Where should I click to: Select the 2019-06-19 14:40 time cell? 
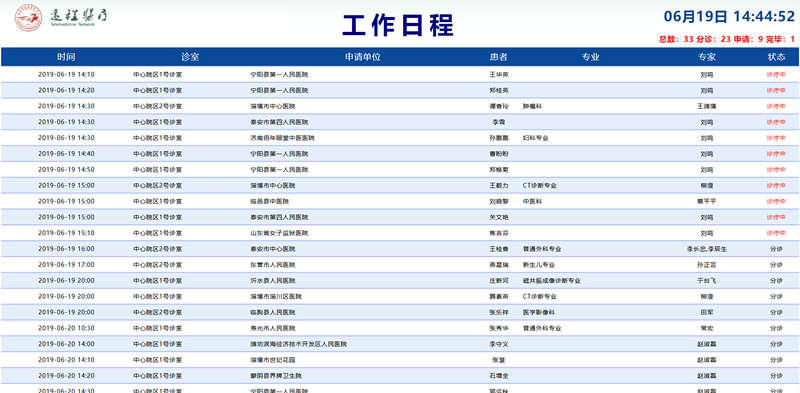point(66,154)
